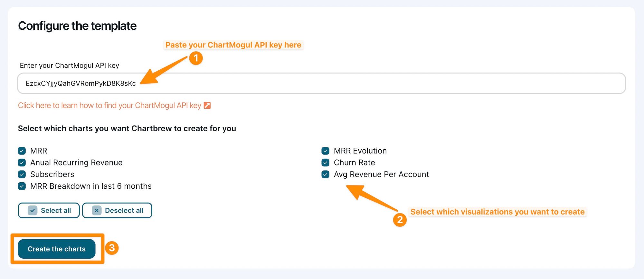Toggle the Anual Recurring Revenue checkbox
This screenshot has height=279, width=644.
[x=22, y=163]
